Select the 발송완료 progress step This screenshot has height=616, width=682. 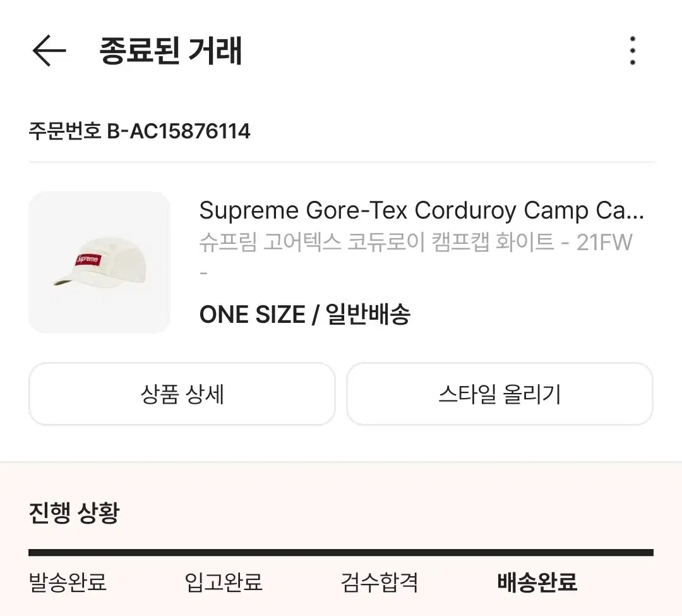68,582
